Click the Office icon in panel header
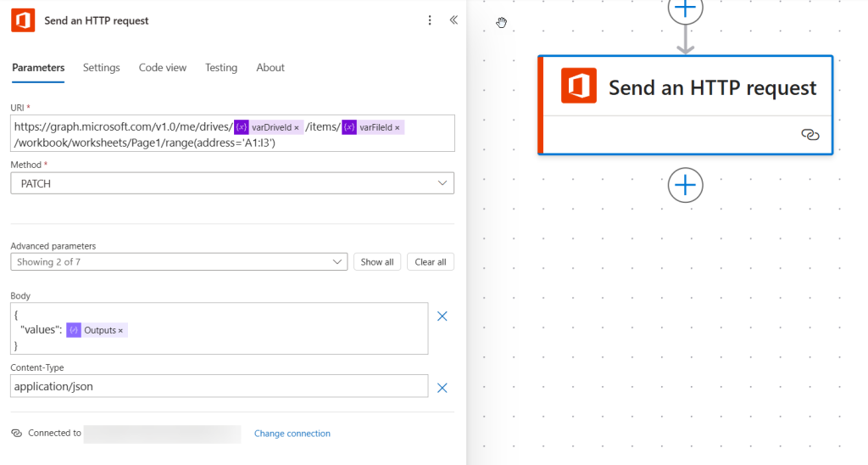 (23, 20)
